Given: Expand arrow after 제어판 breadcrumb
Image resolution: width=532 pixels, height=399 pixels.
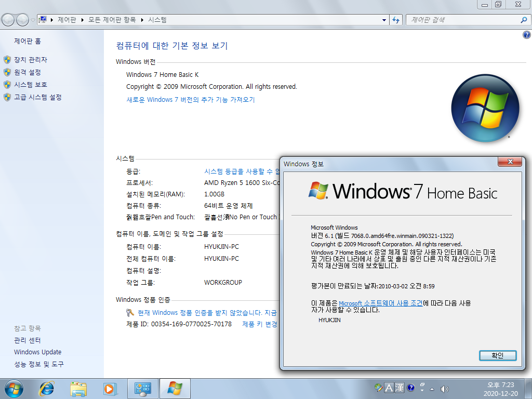Looking at the screenshot, I should coord(83,20).
